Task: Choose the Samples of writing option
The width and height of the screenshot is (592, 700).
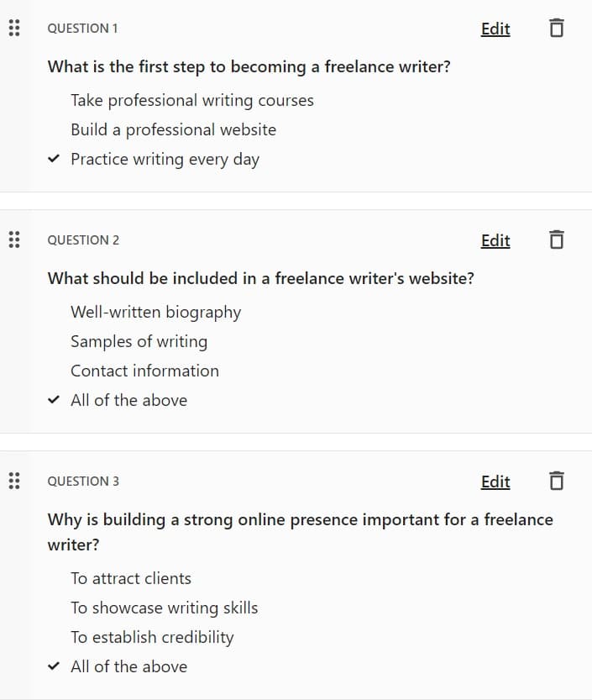Action: pos(139,341)
